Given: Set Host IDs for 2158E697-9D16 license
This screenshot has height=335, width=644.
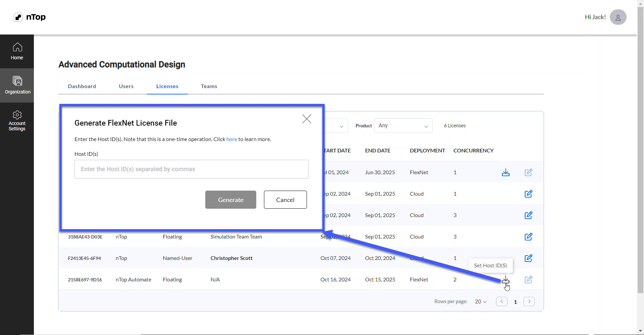Looking at the screenshot, I should (x=505, y=280).
